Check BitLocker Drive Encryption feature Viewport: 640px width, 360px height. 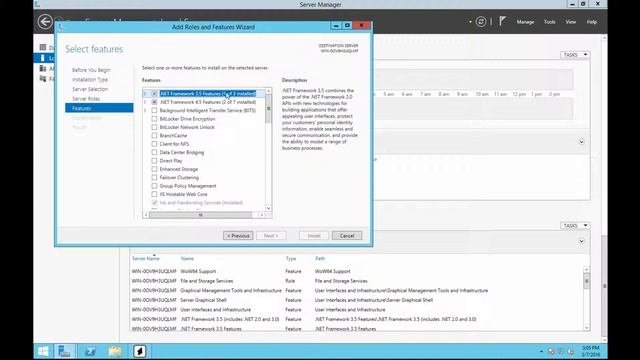click(154, 119)
